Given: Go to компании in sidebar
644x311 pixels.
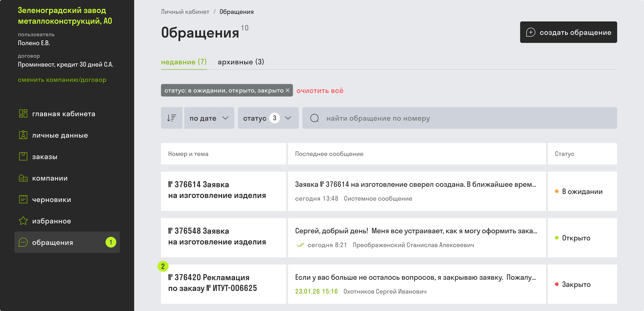Looking at the screenshot, I should (x=67, y=178).
